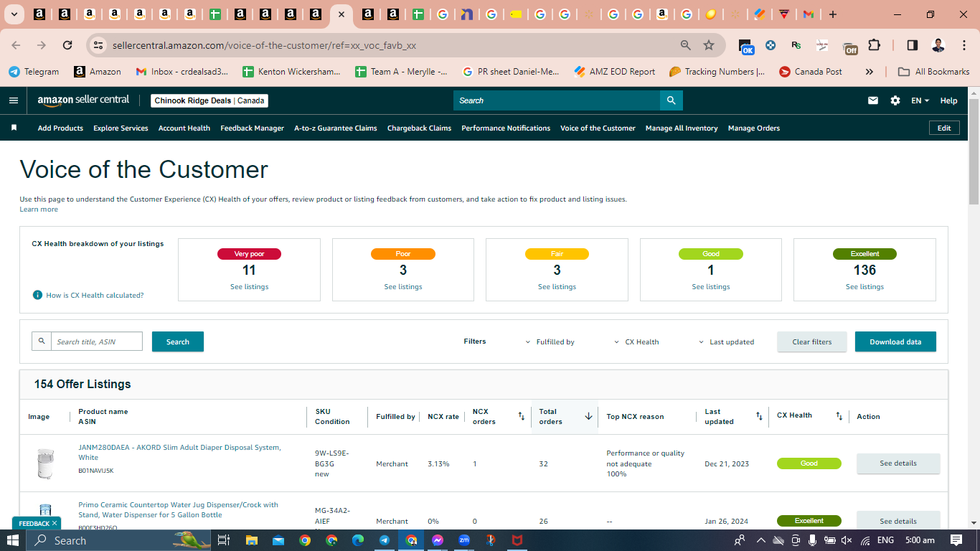This screenshot has width=980, height=551.
Task: Open the Chinook Ridge Deals account switcher
Action: click(x=209, y=100)
